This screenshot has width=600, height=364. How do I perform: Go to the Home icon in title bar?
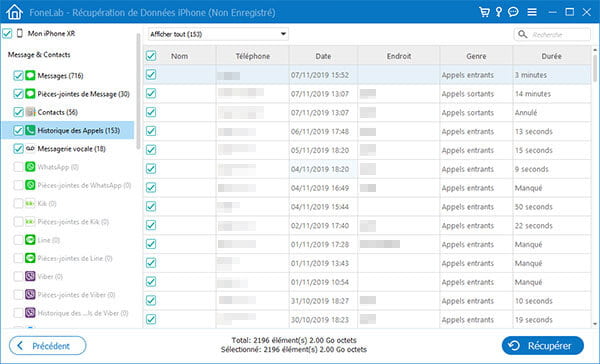(x=14, y=12)
